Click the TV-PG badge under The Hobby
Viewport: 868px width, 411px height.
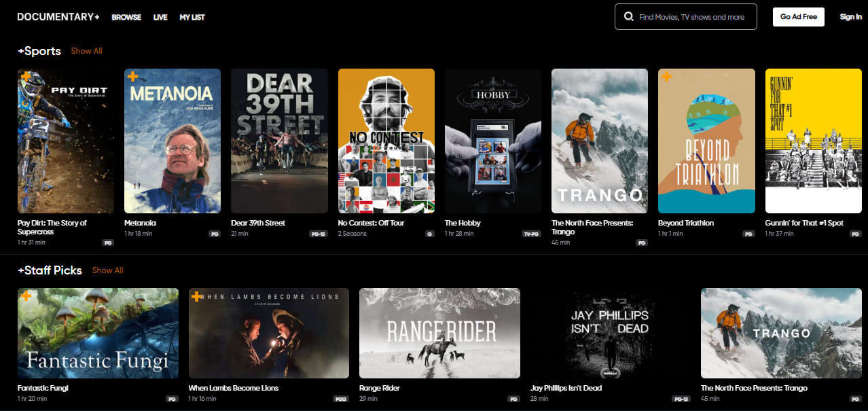[x=532, y=234]
